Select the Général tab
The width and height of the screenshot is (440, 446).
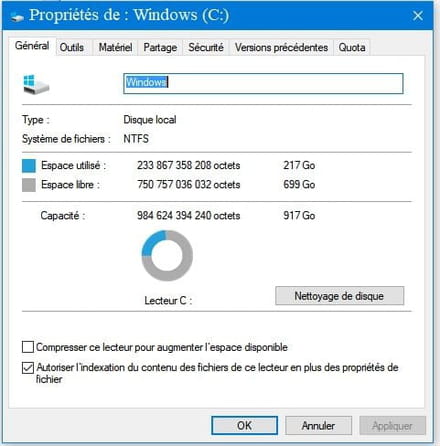point(32,46)
